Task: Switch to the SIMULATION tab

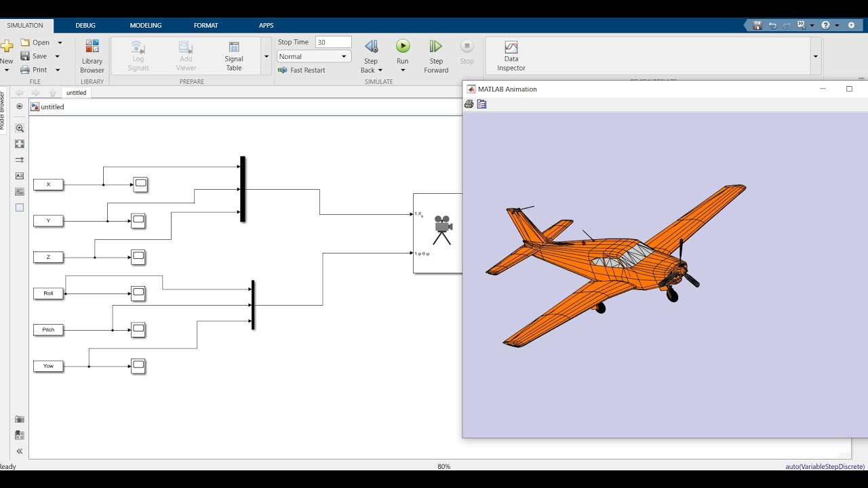Action: pos(25,25)
